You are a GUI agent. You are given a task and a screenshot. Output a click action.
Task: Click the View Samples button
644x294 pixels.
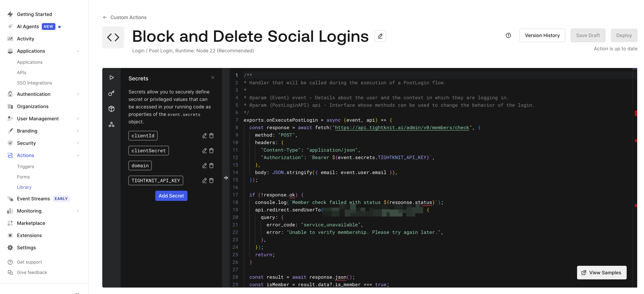pos(601,272)
